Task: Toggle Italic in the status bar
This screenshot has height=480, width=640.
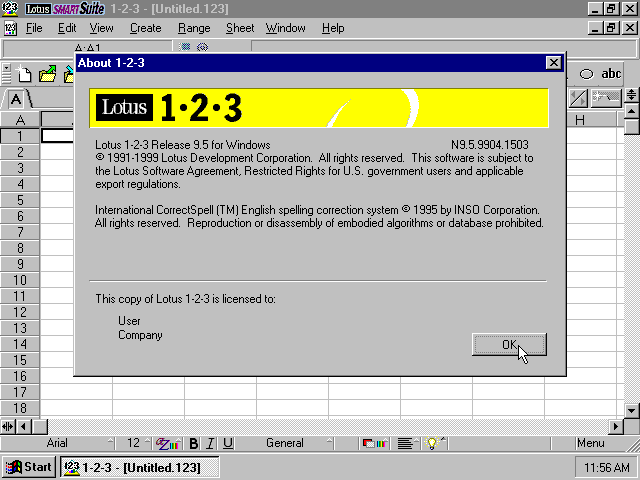Action: [x=211, y=443]
